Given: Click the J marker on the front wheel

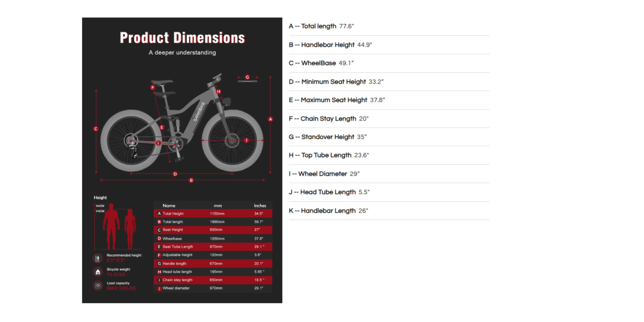Looking at the screenshot, I should coord(246,140).
